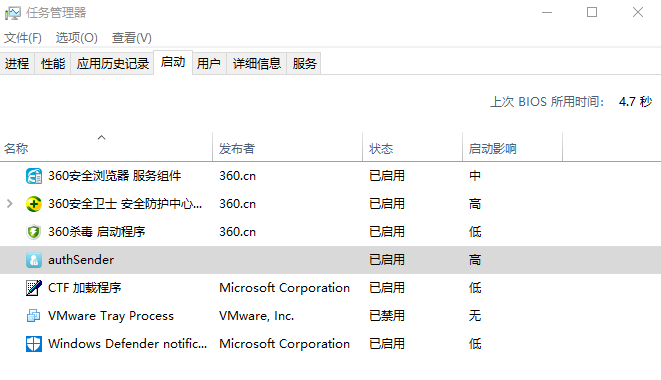Click the 已启用 status of authSender row
Screen dimensions: 661x380
pos(387,260)
